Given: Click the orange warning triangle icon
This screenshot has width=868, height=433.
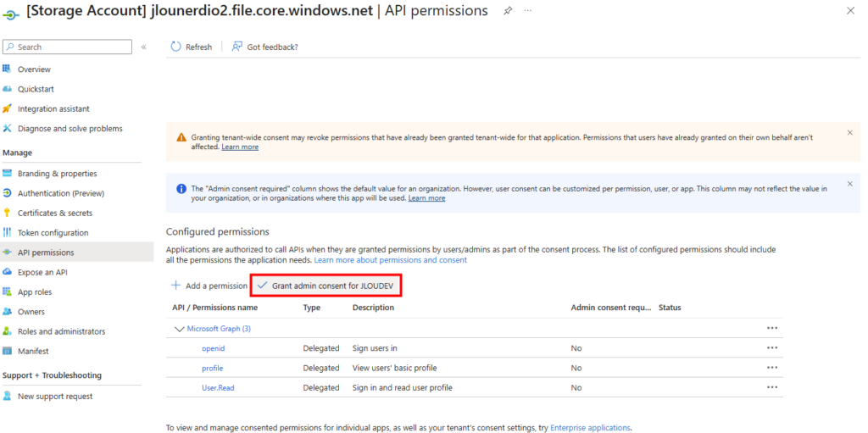Looking at the screenshot, I should pyautogui.click(x=181, y=137).
